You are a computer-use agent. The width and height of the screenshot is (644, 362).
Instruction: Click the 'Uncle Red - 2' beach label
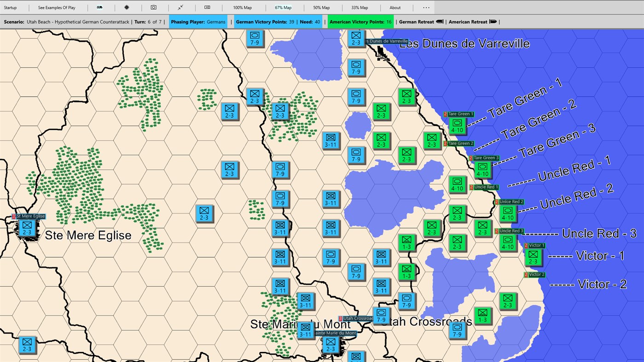point(577,197)
